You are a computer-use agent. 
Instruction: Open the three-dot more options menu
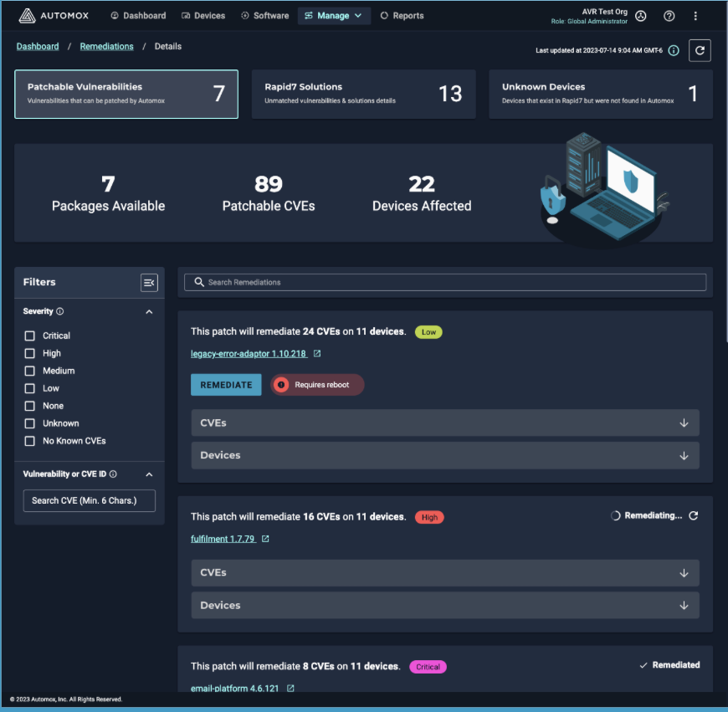[x=695, y=16]
